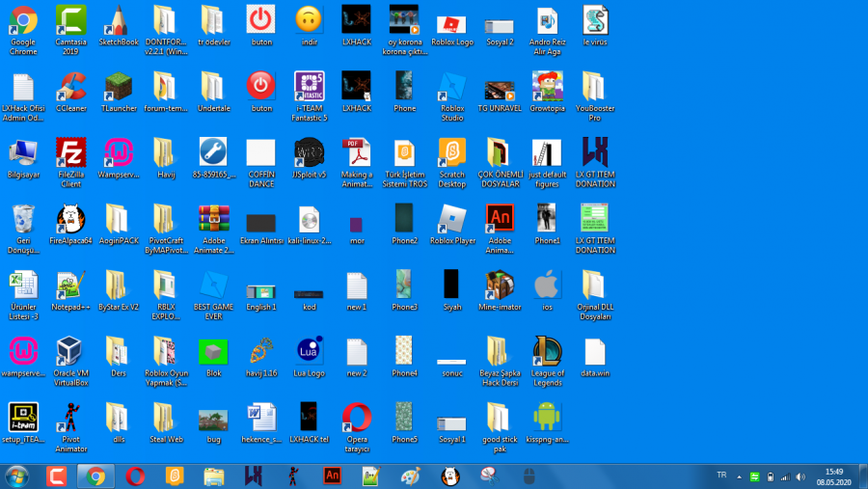Screen dimensions: 868x489
Task: Open Oracle VM VirtualBox shortcut
Action: pyautogui.click(x=70, y=351)
